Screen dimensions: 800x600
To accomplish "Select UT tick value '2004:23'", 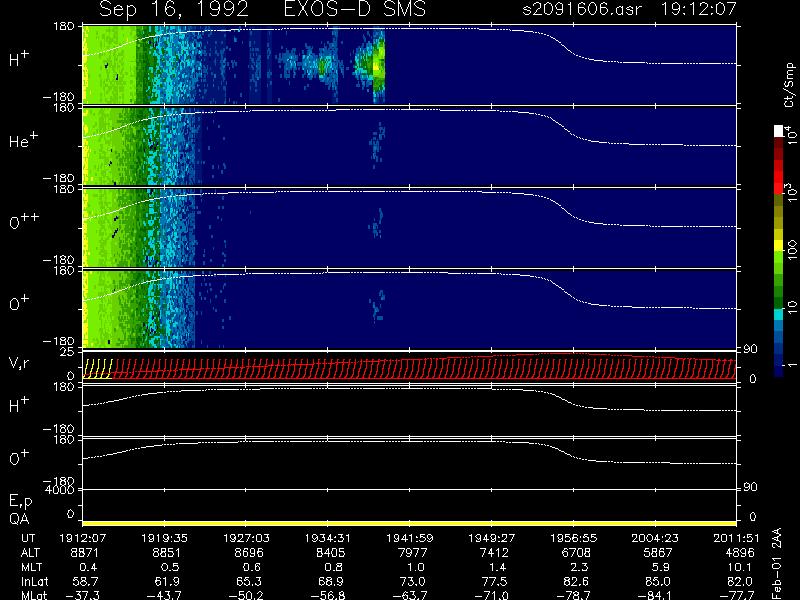I will tap(655, 538).
